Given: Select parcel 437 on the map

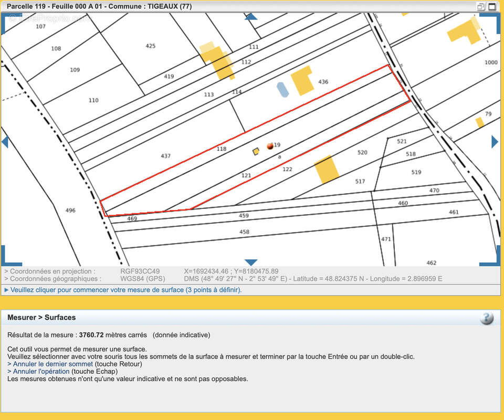Looking at the screenshot, I should click(x=165, y=156).
